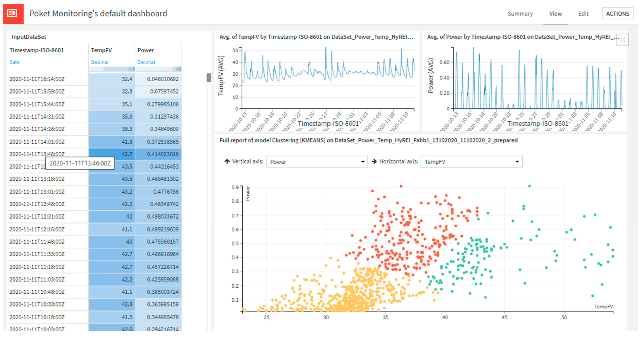644x338 pixels.
Task: Click the Timestamp-ISO-8601 column header
Action: tap(37, 50)
